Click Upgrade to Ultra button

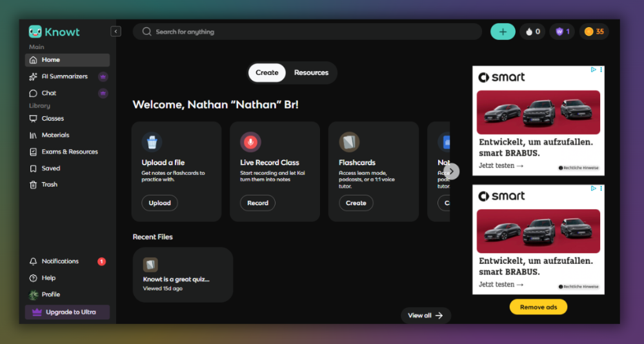67,312
